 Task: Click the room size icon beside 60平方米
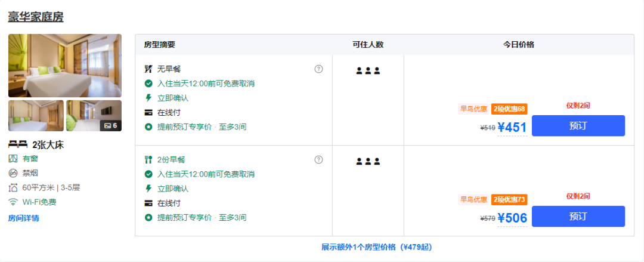tap(13, 187)
